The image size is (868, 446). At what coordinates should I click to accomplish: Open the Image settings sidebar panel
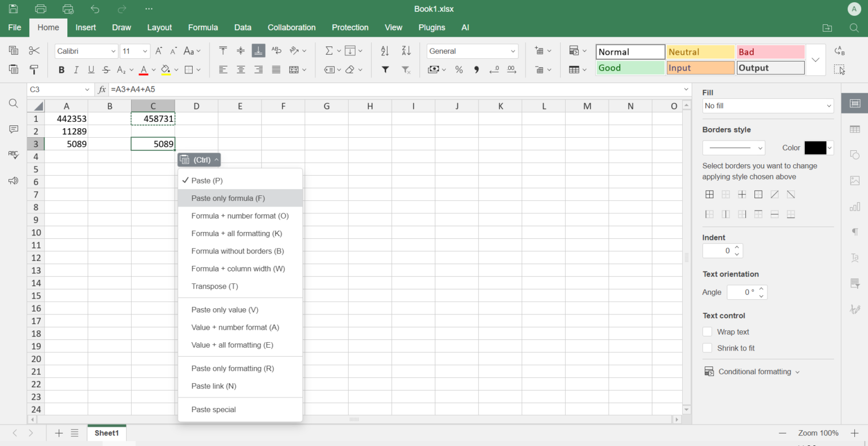pos(854,180)
